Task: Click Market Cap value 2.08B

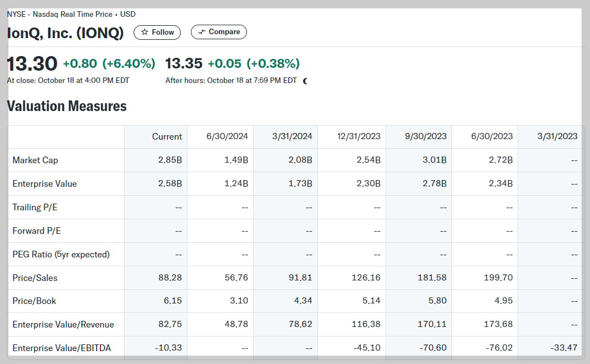Action: pyautogui.click(x=300, y=160)
